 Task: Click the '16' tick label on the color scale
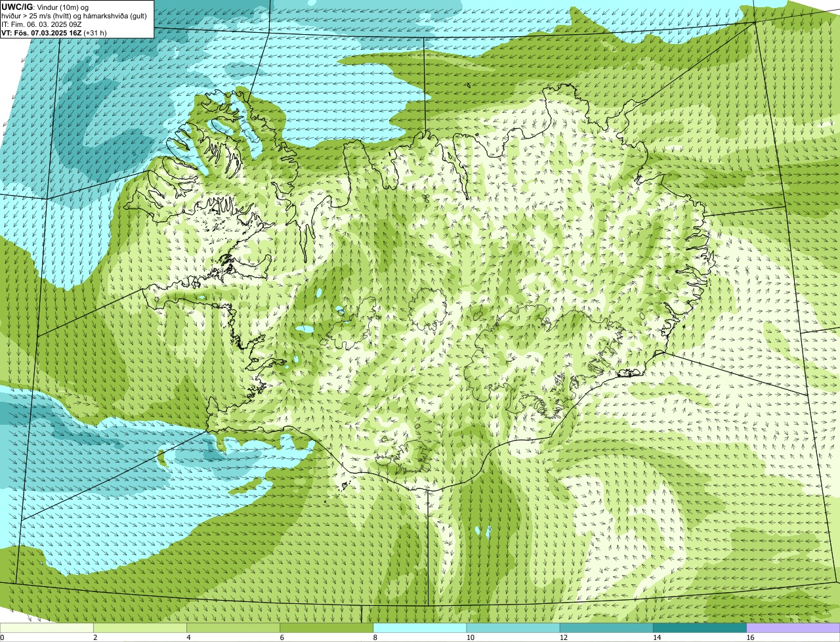[750, 637]
